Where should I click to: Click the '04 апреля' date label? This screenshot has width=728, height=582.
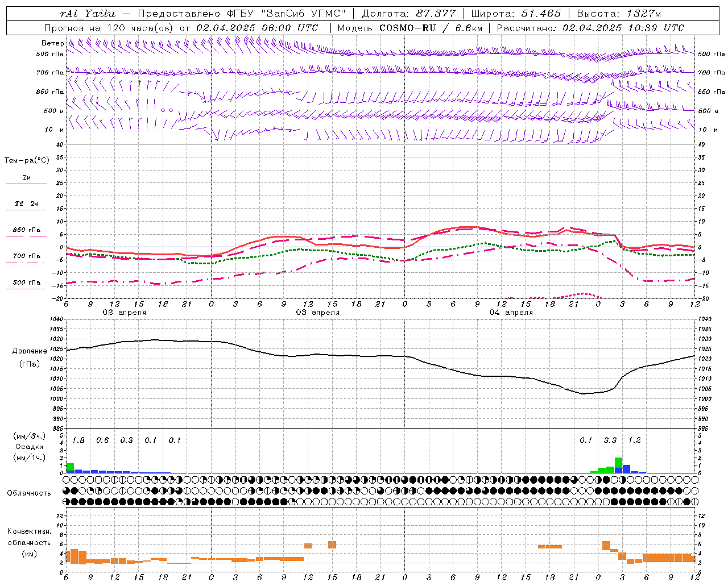(511, 313)
